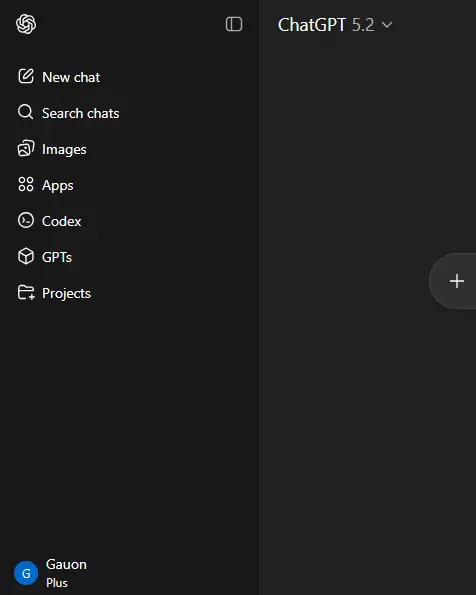Open the Search chats menu label
476x595 pixels.
80,113
